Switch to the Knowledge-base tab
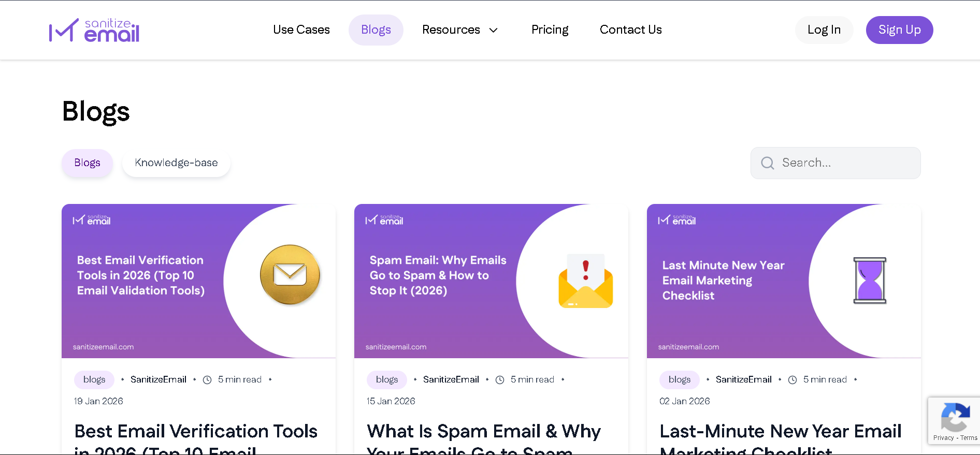This screenshot has width=980, height=455. [176, 163]
